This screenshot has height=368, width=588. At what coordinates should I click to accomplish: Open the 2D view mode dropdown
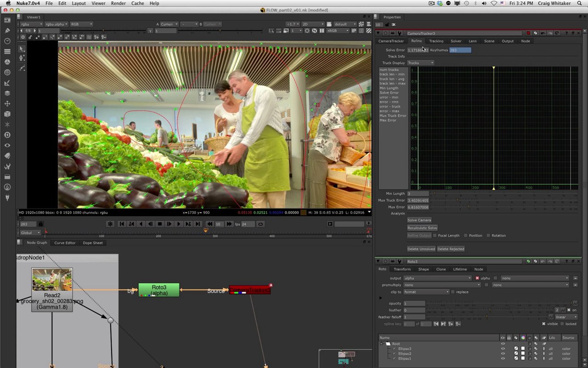coord(313,24)
